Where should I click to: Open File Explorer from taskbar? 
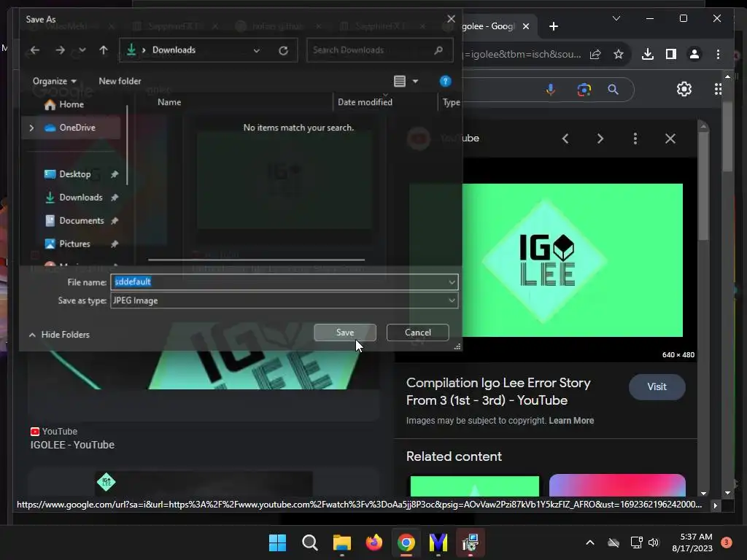point(342,542)
